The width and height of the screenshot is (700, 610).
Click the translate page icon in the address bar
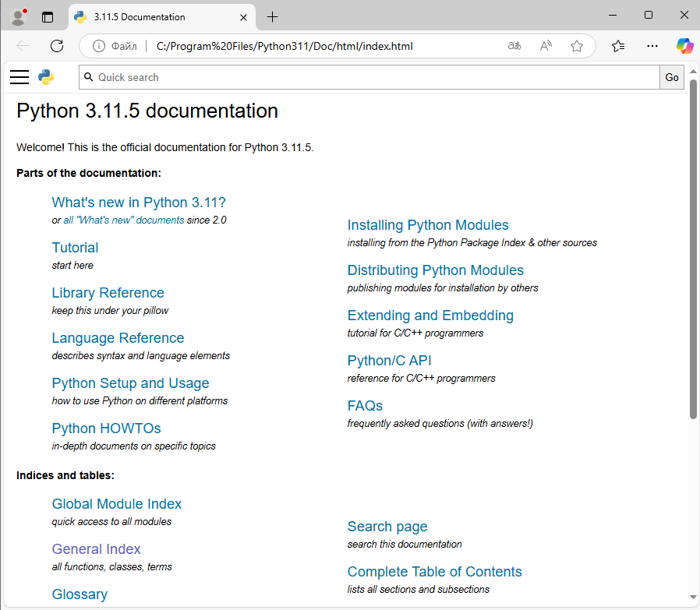(514, 46)
